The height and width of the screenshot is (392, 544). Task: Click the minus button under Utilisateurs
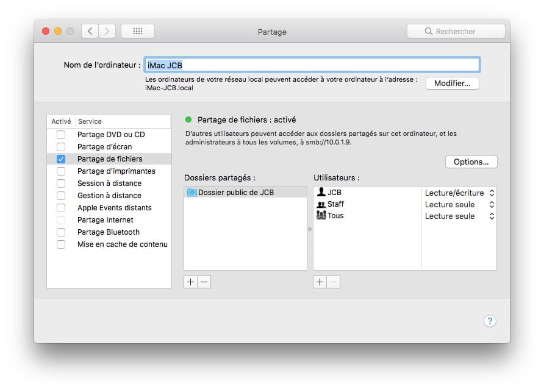point(334,282)
